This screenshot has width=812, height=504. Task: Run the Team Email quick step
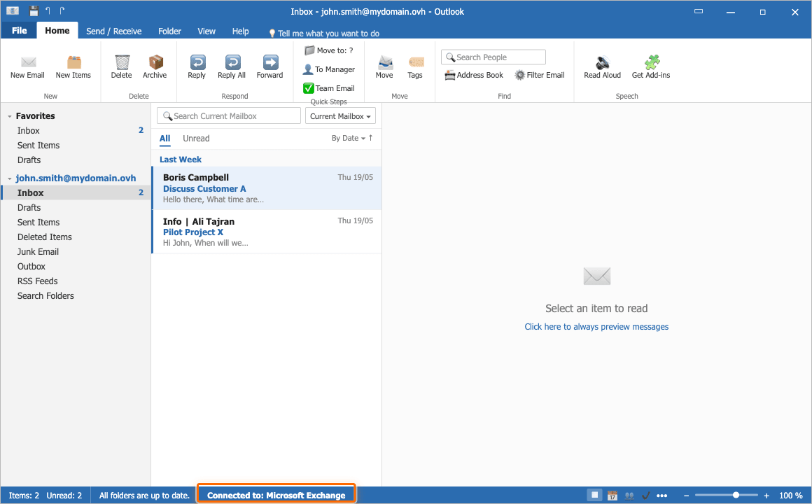pos(329,88)
